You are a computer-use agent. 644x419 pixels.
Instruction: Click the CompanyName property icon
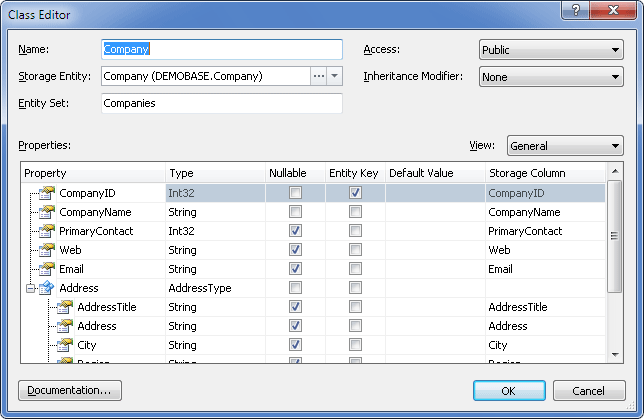click(x=47, y=212)
